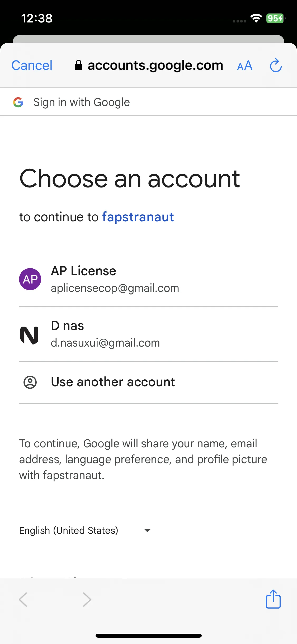Click the Google G logo
297x644 pixels.
click(x=18, y=102)
